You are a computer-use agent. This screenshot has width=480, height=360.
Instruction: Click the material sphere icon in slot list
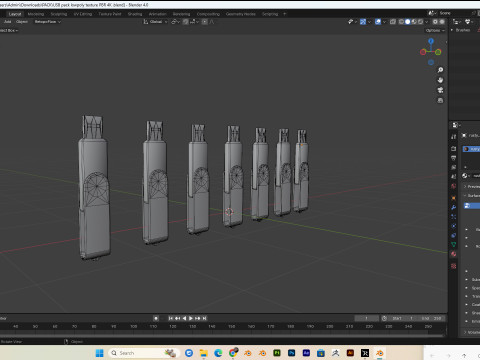click(467, 149)
